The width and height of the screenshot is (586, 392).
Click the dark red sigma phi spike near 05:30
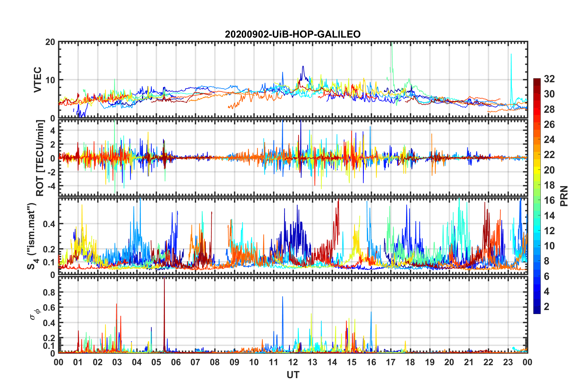(164, 314)
